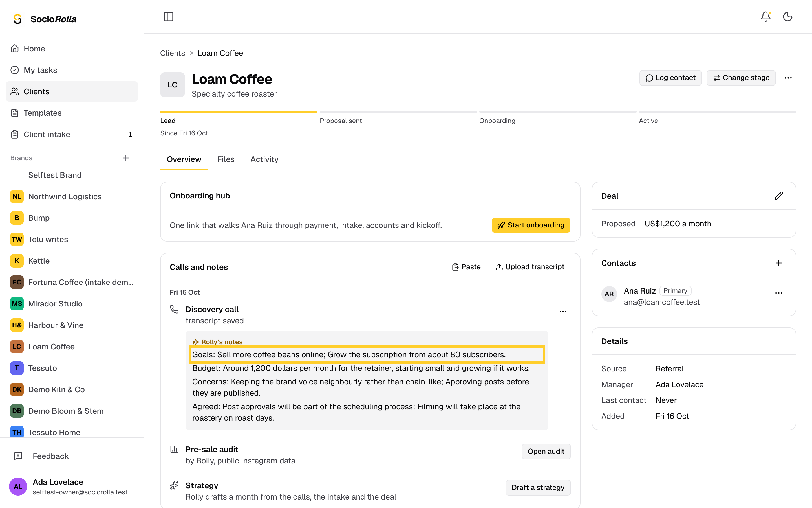
Task: Open Selftest Brand in sidebar
Action: click(72, 175)
